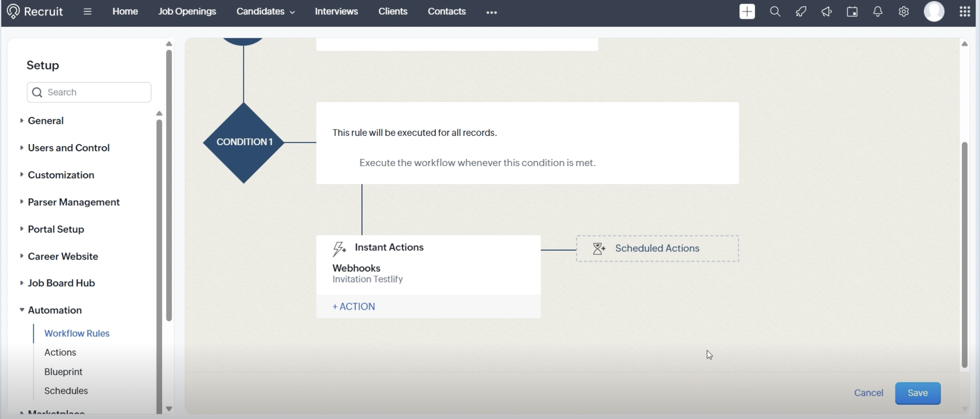Screen dimensions: 980x419
Task: Add a new instant action
Action: pyautogui.click(x=353, y=306)
